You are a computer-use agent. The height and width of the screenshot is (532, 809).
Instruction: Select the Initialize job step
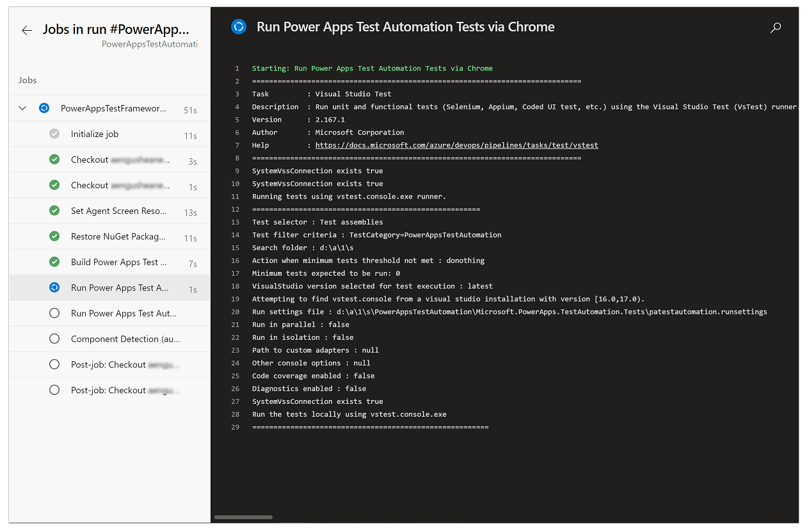pos(95,134)
